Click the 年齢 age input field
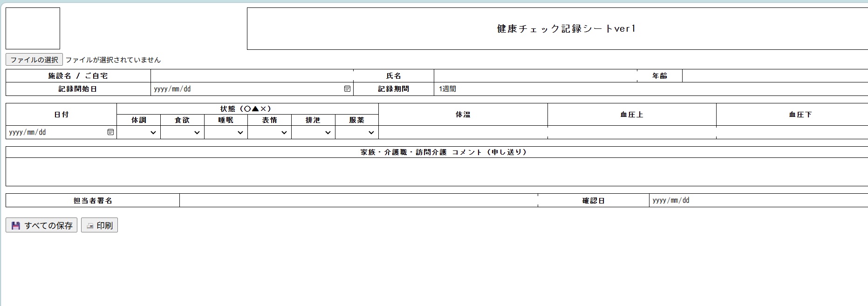The width and height of the screenshot is (868, 306). [x=774, y=76]
